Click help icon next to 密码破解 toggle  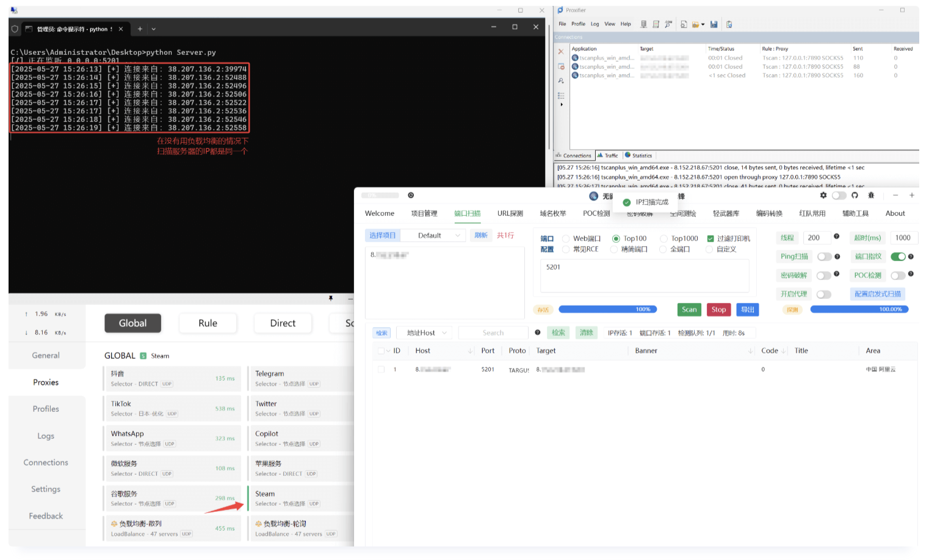pos(836,275)
